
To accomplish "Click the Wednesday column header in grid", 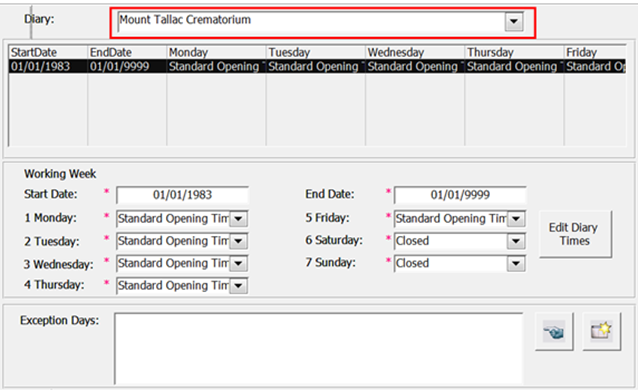I will (415, 52).
